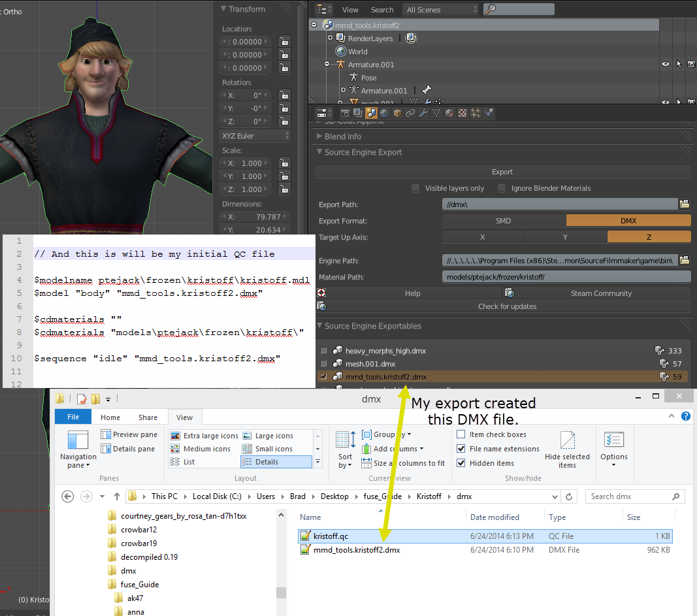697x616 pixels.
Task: Collapse the mmd_tools.kristoff2 scene tree
Action: tap(314, 25)
